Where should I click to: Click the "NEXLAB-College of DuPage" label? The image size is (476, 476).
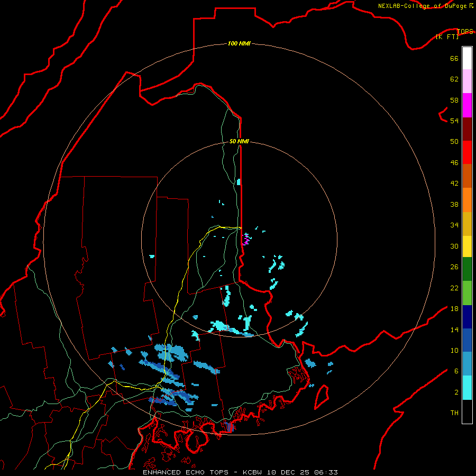[x=422, y=6]
